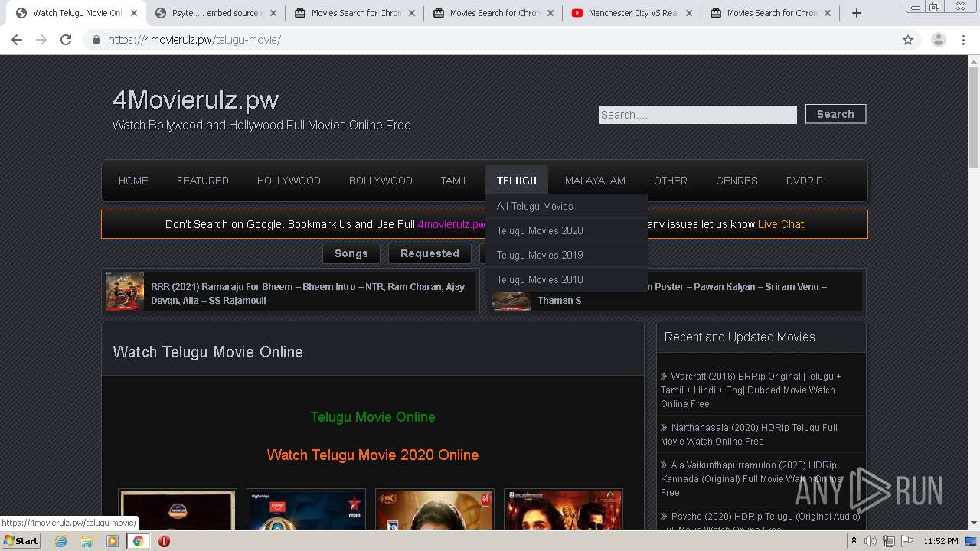Open the Chrome profile avatar icon
This screenshot has height=551, width=980.
(x=939, y=40)
